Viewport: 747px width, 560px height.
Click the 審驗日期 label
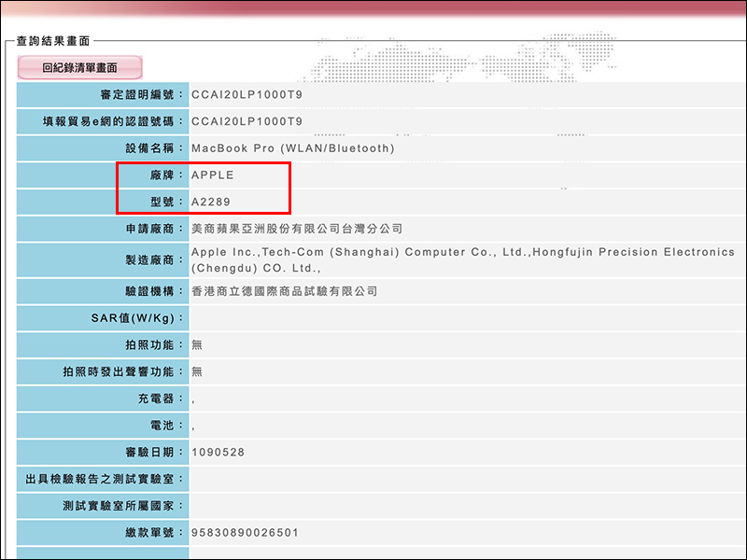[154, 452]
